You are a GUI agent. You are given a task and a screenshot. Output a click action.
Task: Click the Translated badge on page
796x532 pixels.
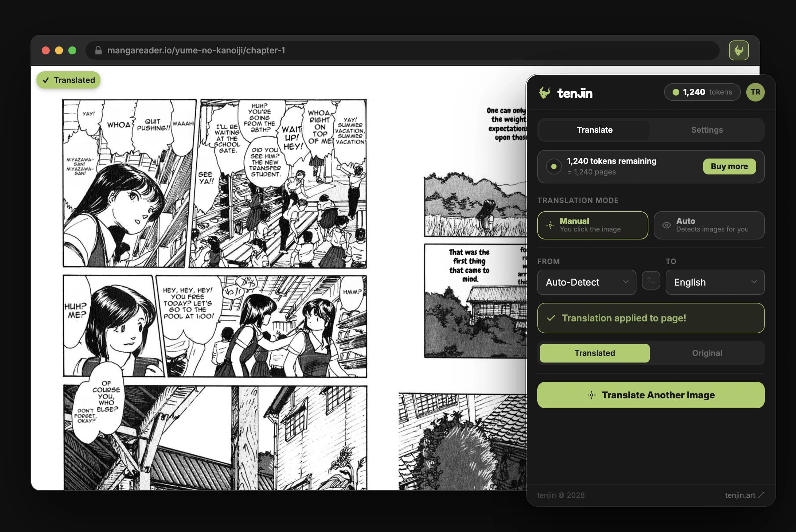click(69, 80)
